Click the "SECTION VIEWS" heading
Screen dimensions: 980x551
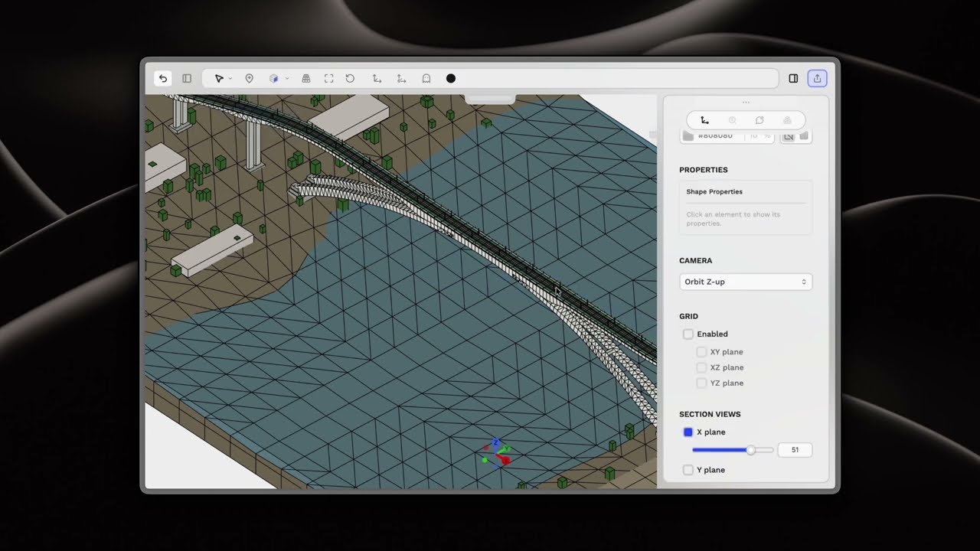[x=710, y=414]
